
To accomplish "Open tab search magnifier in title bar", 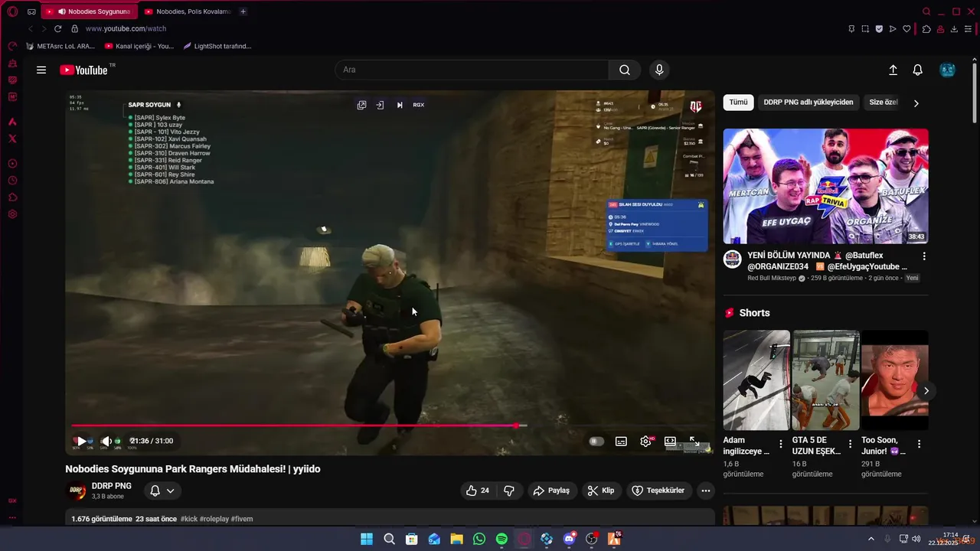I will 926,11.
